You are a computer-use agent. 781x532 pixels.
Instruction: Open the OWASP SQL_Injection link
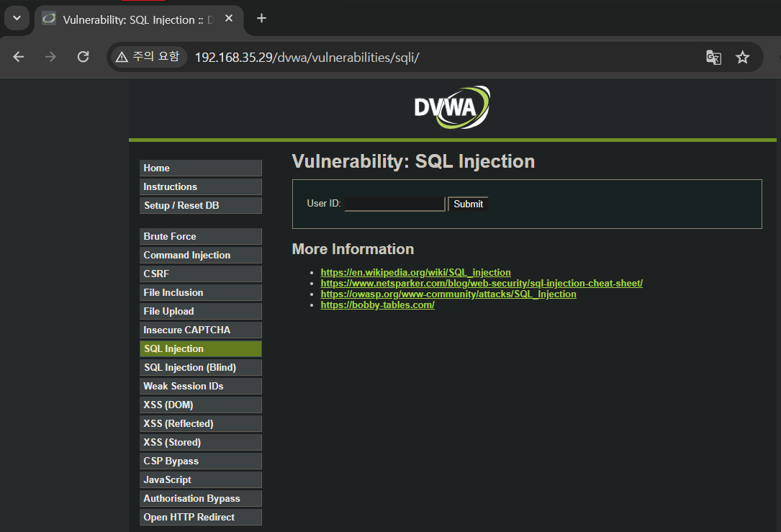pyautogui.click(x=448, y=294)
